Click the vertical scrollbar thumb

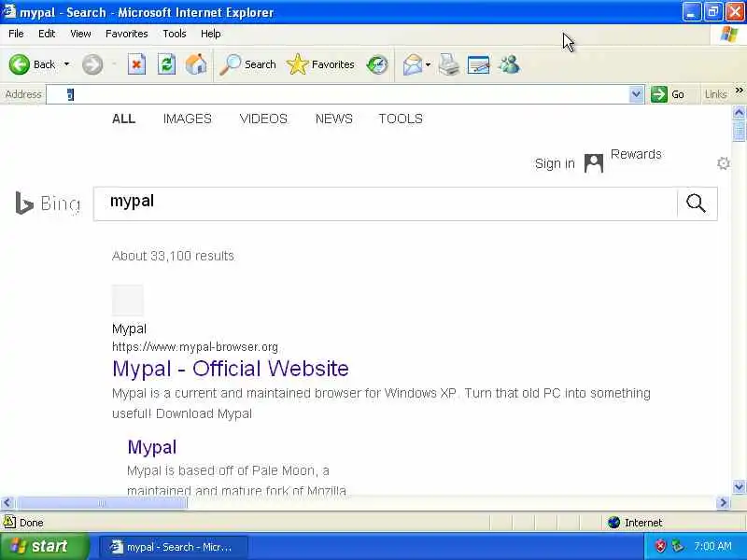pos(739,131)
